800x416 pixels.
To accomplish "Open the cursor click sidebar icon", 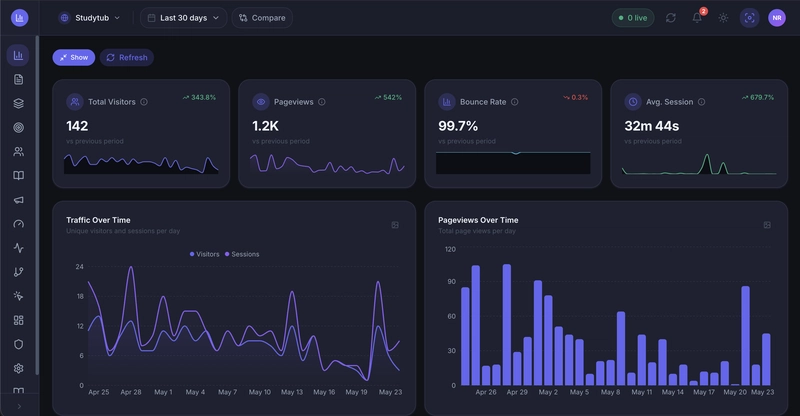I will coord(18,296).
